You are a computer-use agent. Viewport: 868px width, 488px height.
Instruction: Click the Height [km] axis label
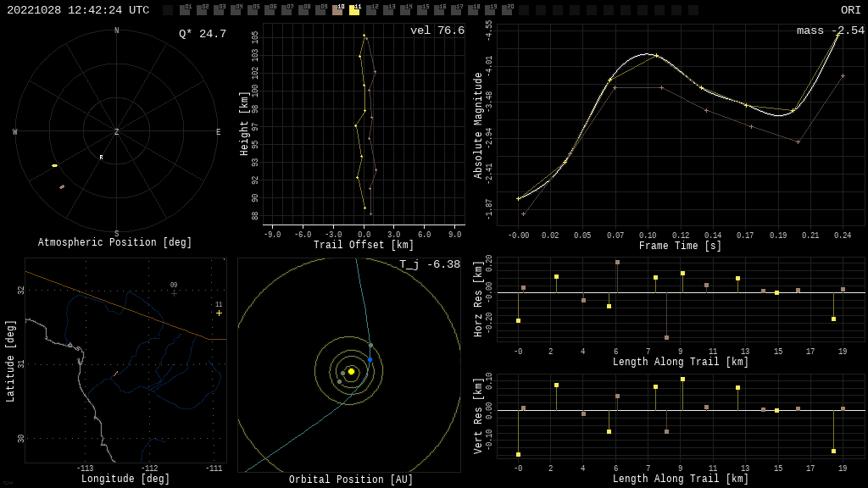244,124
